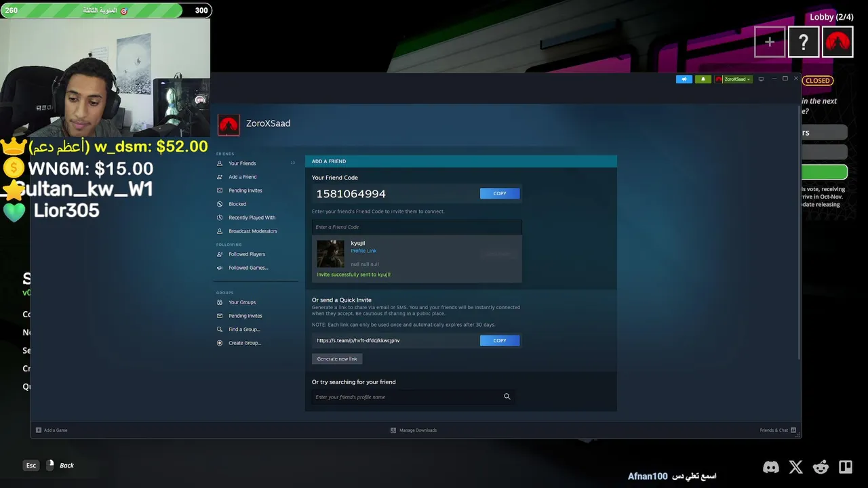The image size is (868, 488).
Task: Click the magnifier search icon
Action: coord(507,396)
